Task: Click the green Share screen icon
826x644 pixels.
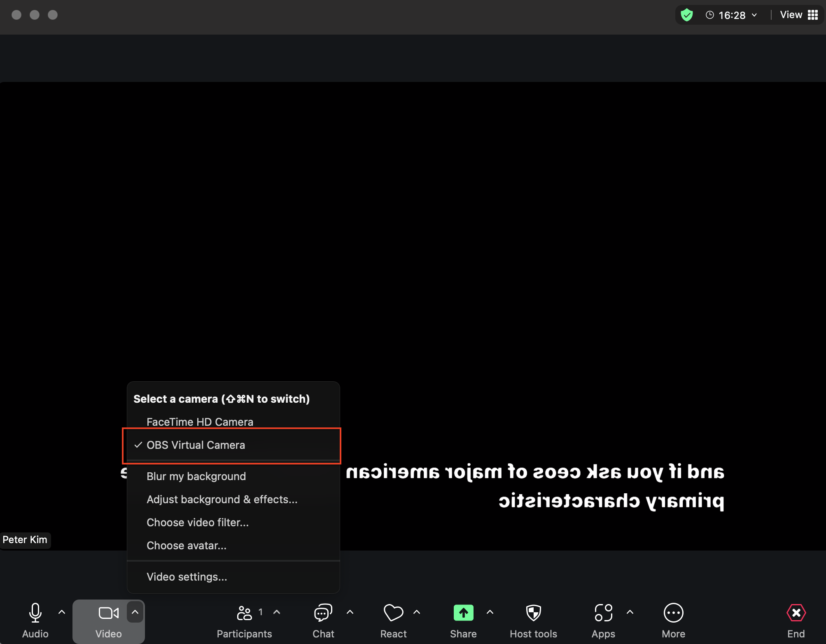Action: 463,613
